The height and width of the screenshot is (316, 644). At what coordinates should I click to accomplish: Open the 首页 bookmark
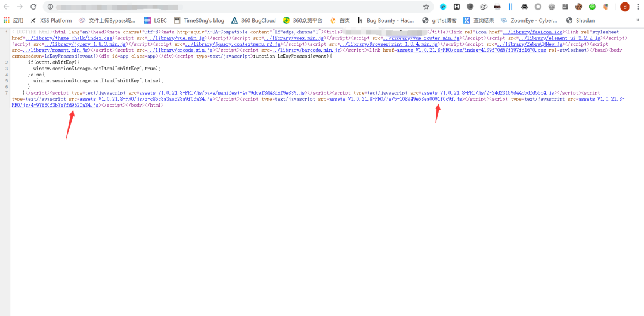340,20
